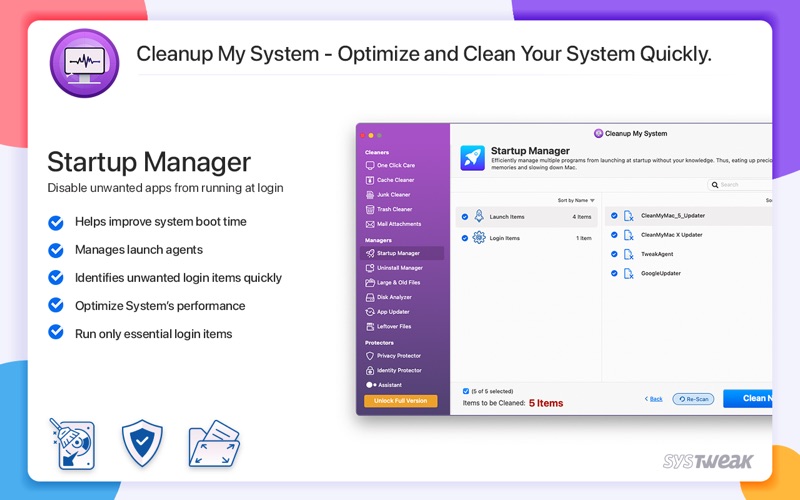
Task: Click the Clean Now button
Action: click(x=747, y=398)
